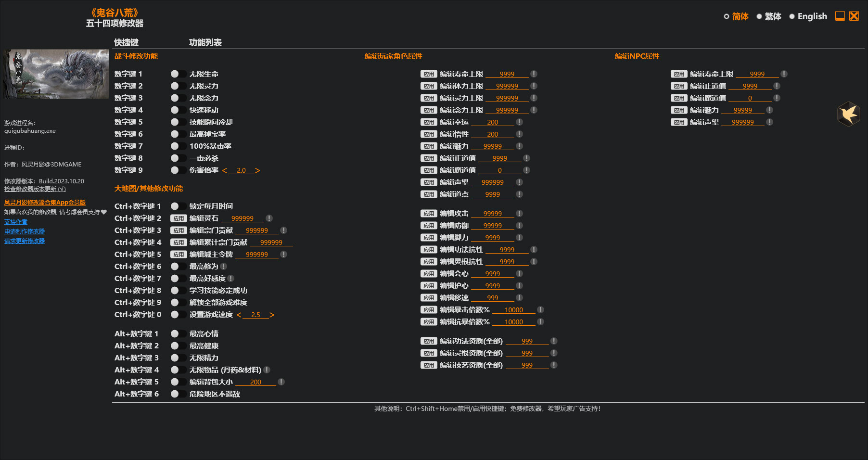Click info icon beside 编辑功法资质(全部)
The image size is (868, 460).
coord(554,341)
